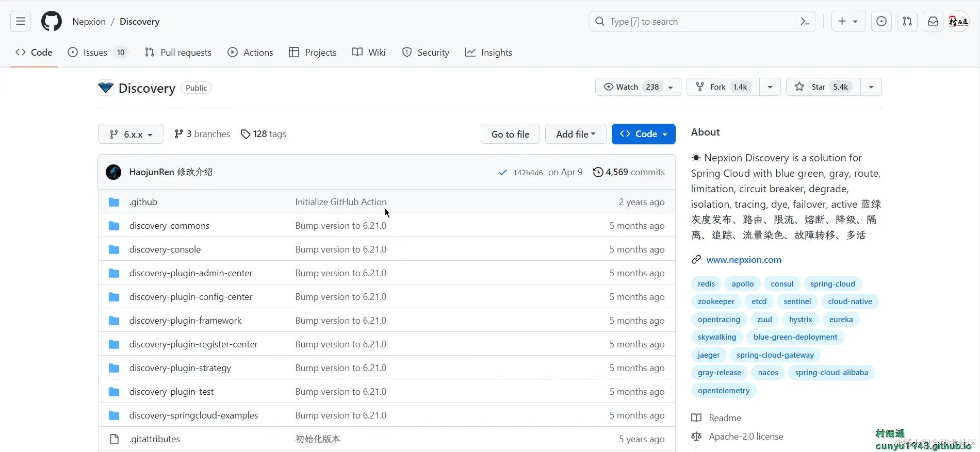Click the discovery-plugin-test folder icon
Screen dimensions: 980x452
point(114,392)
